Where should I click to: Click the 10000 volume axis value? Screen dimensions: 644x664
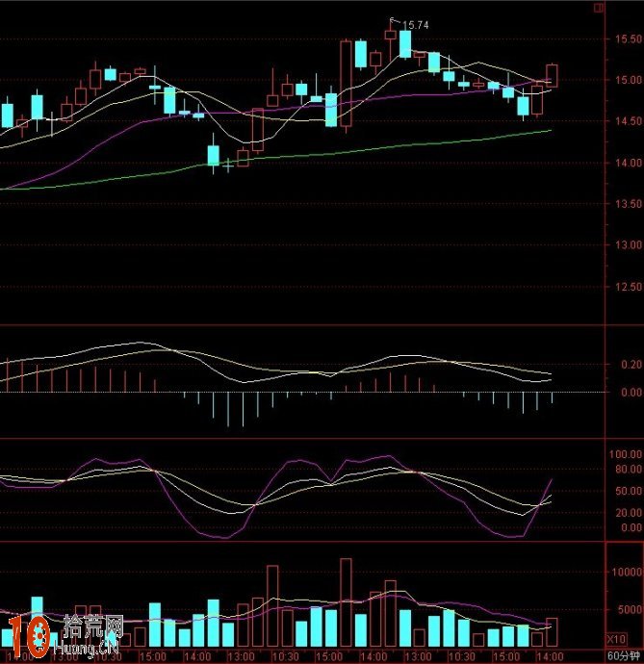[x=627, y=573]
